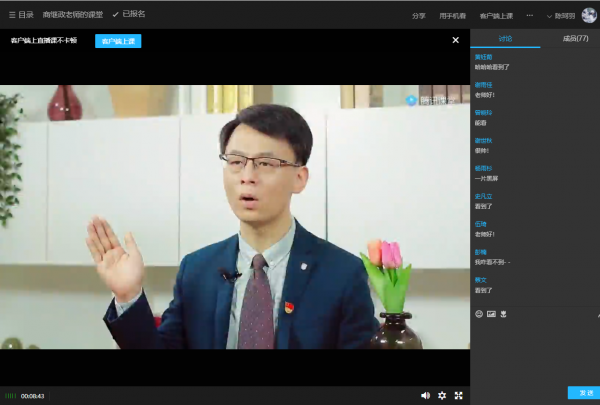Click 客户端上课 in the top header
600x405 pixels.
(x=495, y=16)
